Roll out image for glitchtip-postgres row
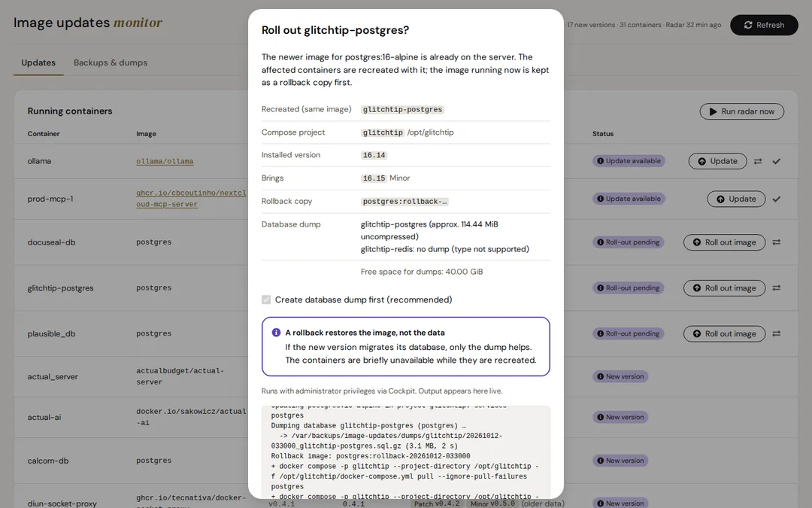The image size is (812, 508). [x=724, y=287]
